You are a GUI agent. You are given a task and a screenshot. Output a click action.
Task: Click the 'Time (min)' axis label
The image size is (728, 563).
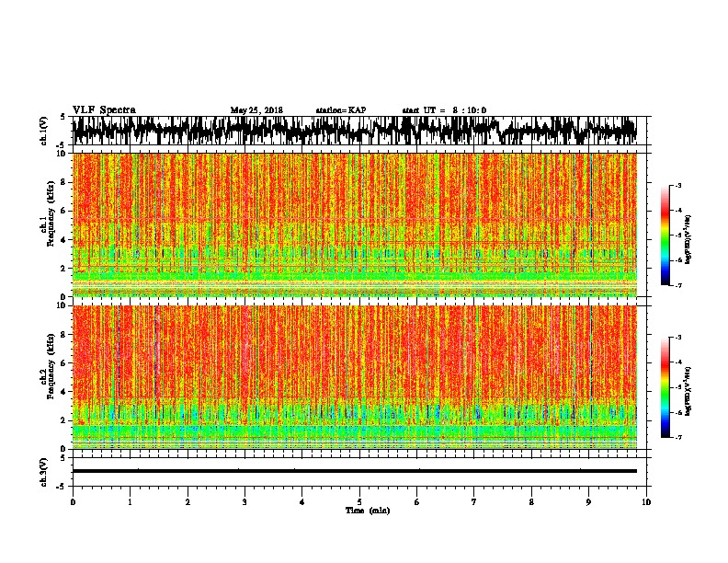point(368,511)
